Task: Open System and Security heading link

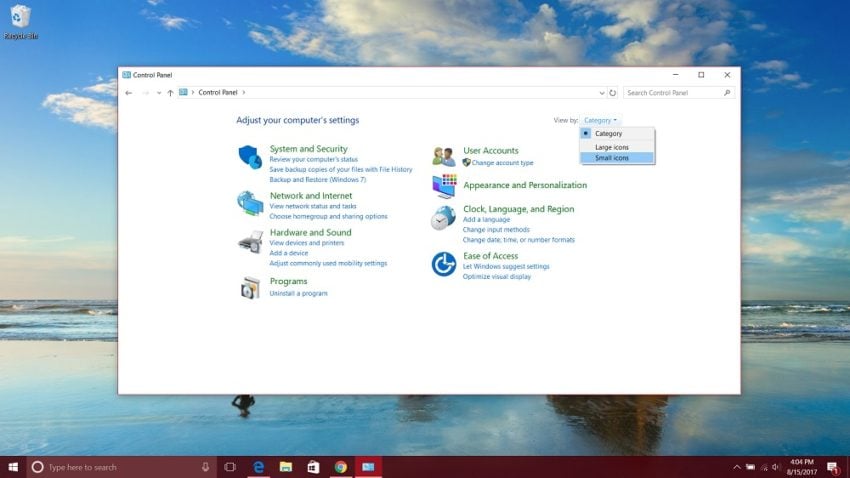Action: pyautogui.click(x=308, y=148)
